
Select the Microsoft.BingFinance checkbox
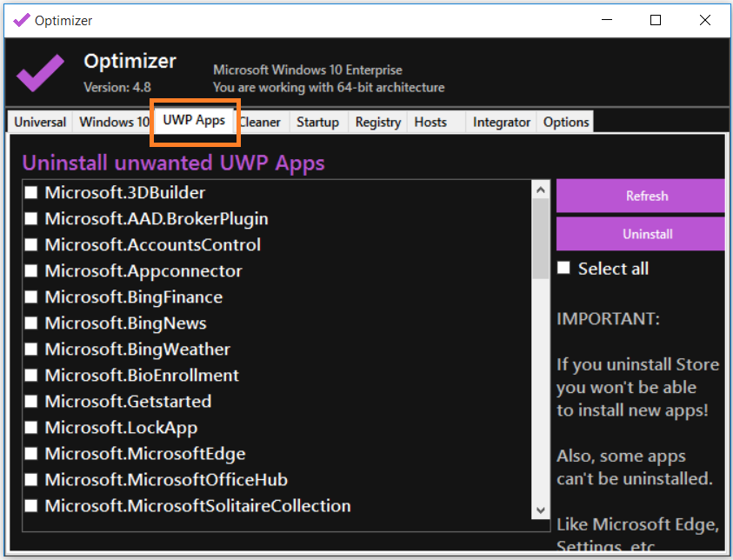point(31,297)
